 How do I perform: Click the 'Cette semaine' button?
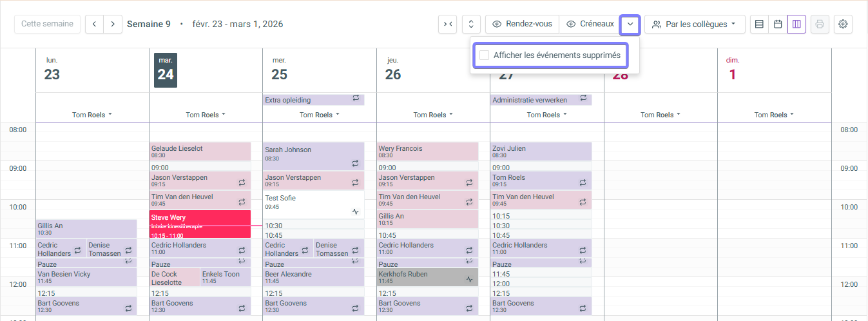(48, 24)
